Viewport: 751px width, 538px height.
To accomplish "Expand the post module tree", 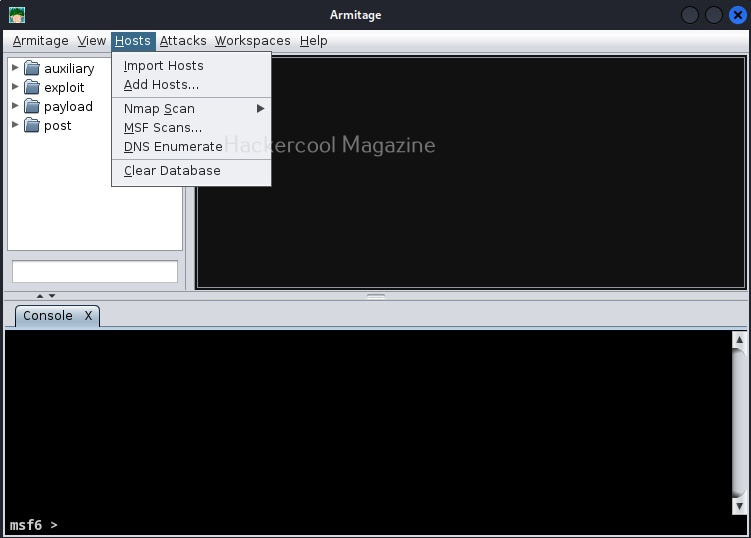I will pyautogui.click(x=15, y=125).
